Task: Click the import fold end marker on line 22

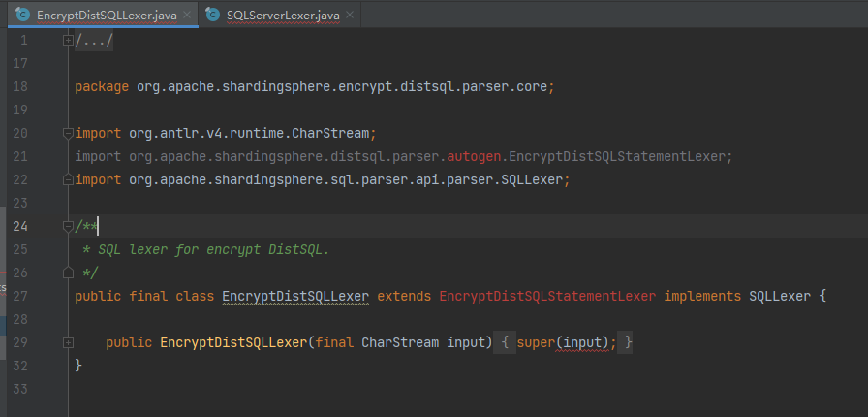Action: (x=68, y=179)
